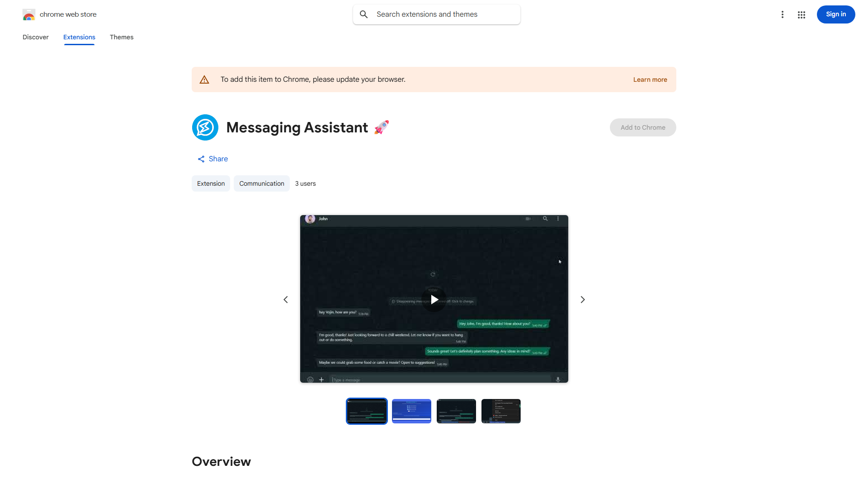Select the Extension category filter chip

pos(211,183)
